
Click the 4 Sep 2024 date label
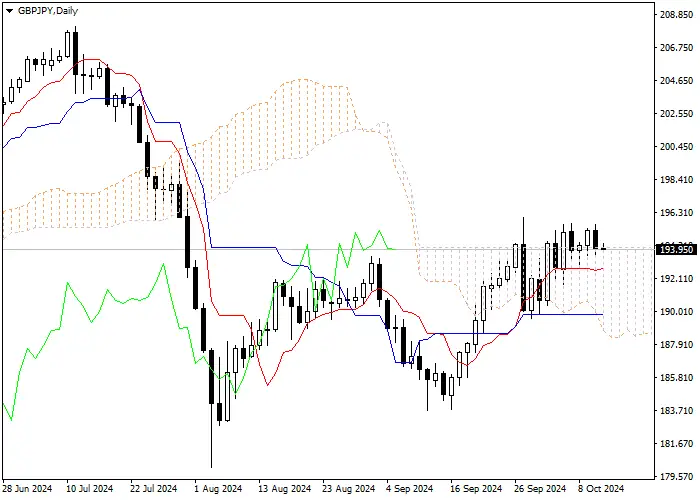click(x=409, y=488)
